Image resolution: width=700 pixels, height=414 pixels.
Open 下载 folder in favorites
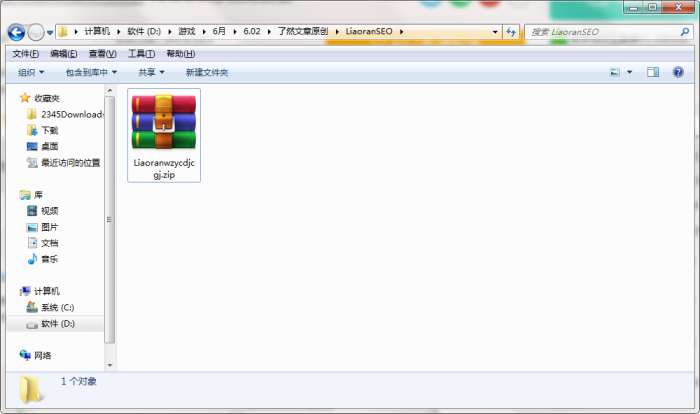click(50, 130)
